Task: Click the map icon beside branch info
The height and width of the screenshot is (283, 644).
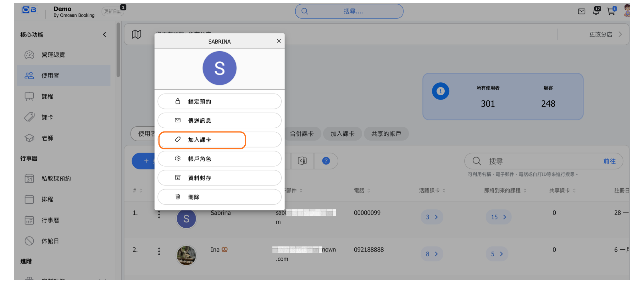Action: tap(136, 34)
